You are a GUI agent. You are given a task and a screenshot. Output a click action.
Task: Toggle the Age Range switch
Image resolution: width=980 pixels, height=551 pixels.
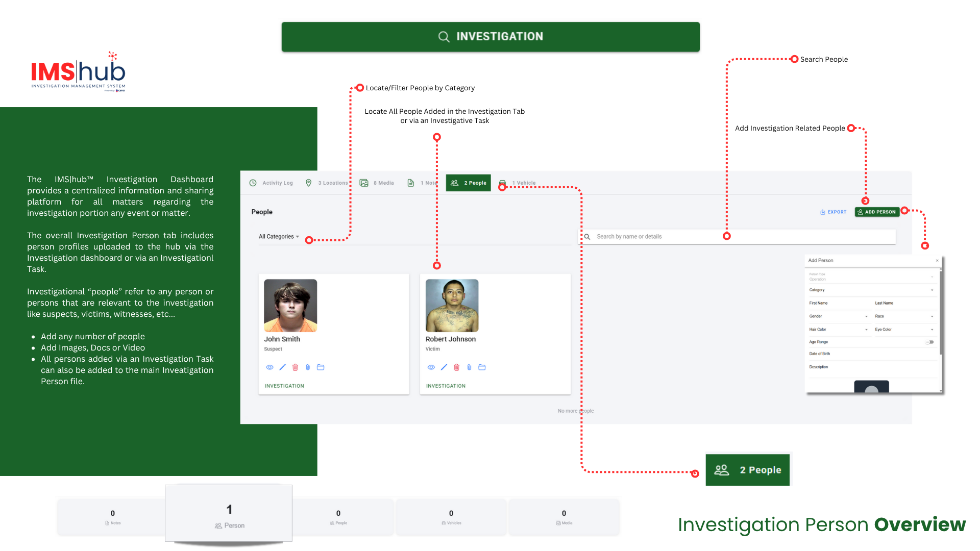click(930, 342)
